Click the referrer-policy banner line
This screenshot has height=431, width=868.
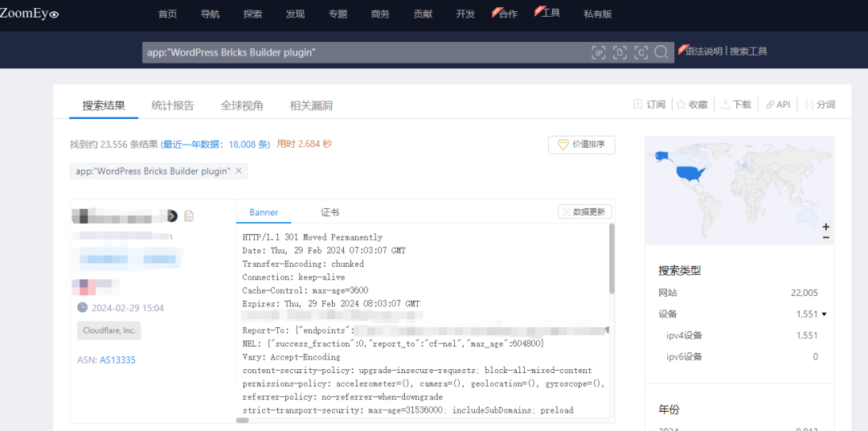click(x=342, y=396)
